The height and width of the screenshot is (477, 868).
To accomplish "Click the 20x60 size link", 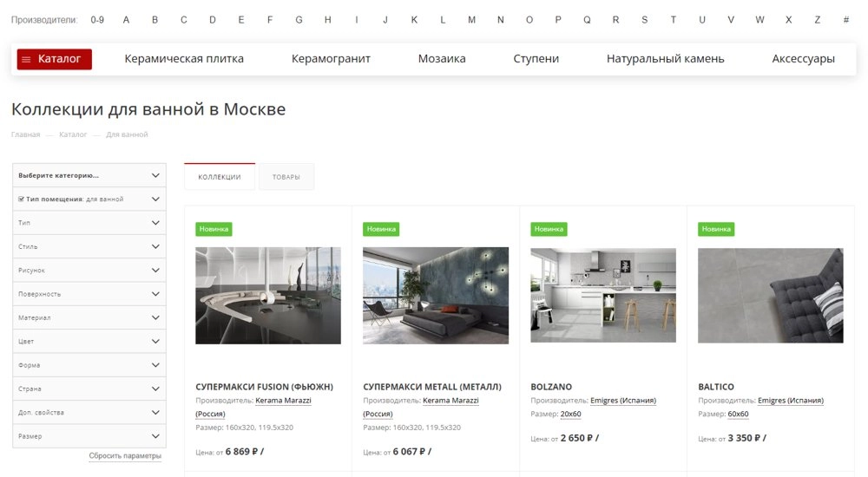I will [x=571, y=414].
